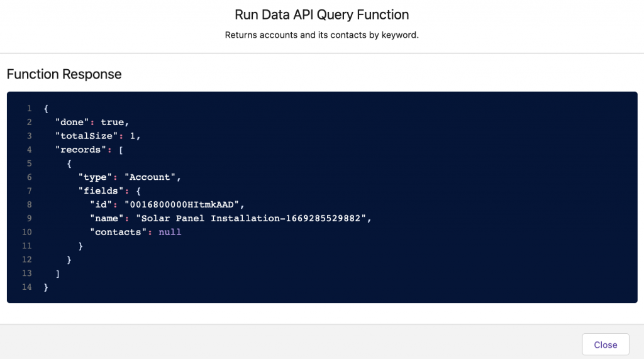The height and width of the screenshot is (359, 644).
Task: Click line number 1 in the code gutter
Action: (x=29, y=109)
